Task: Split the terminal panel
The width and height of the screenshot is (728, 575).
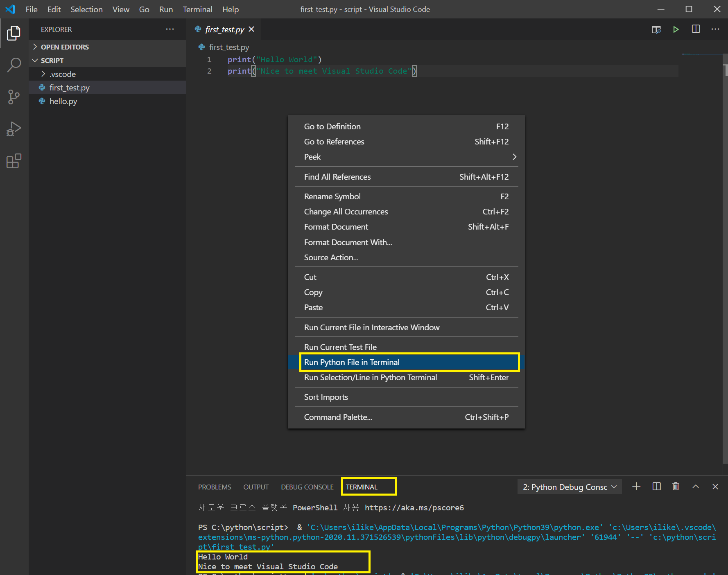Action: [656, 487]
